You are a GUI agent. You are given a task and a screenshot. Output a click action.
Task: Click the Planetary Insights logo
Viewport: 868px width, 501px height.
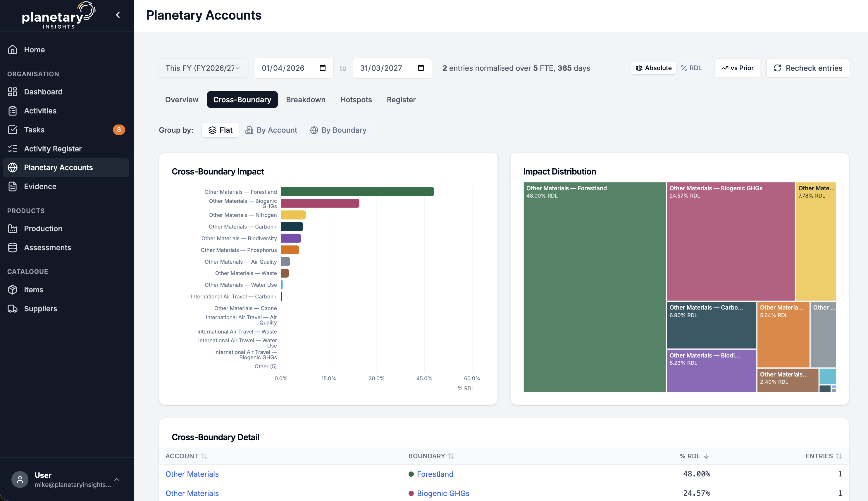pos(58,15)
